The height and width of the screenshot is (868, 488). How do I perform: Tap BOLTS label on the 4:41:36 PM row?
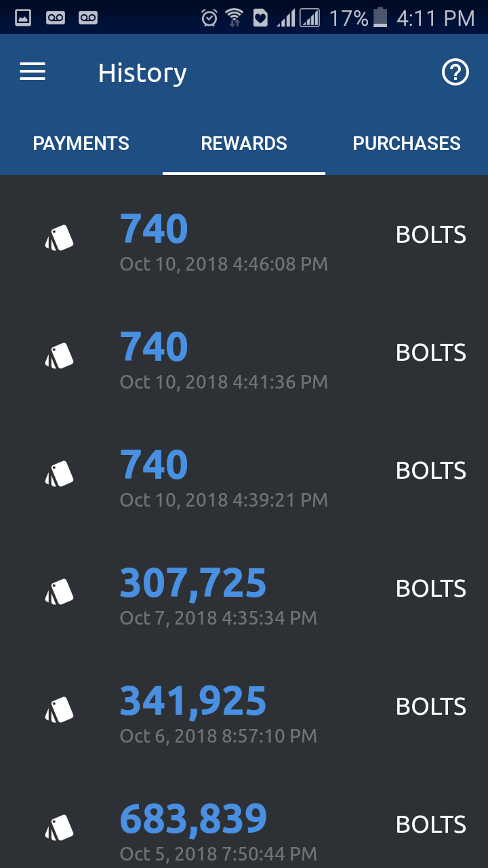431,353
